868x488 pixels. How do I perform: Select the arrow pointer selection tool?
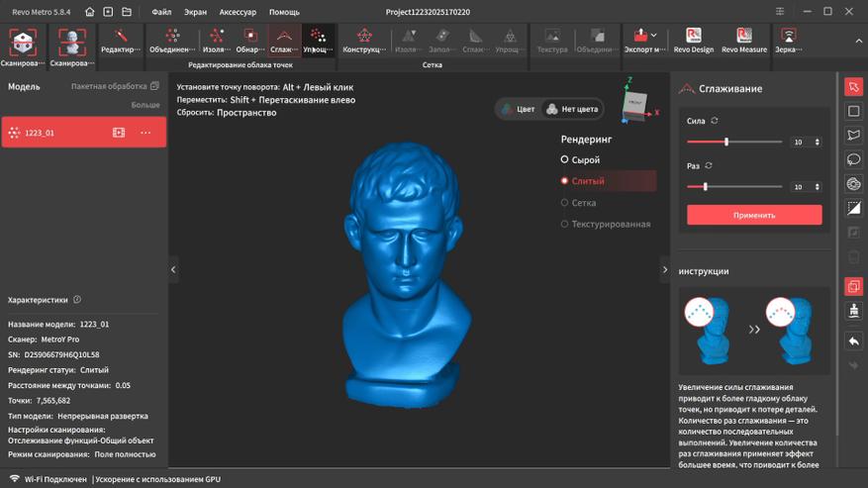click(x=853, y=87)
